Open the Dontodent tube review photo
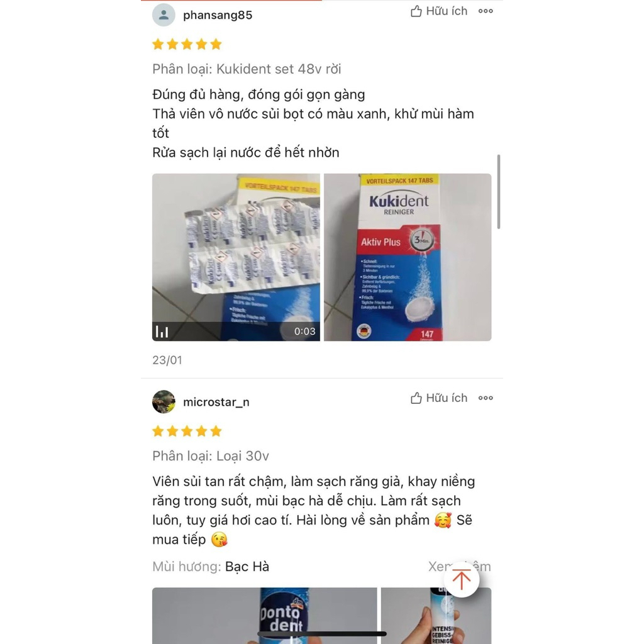 (265, 616)
